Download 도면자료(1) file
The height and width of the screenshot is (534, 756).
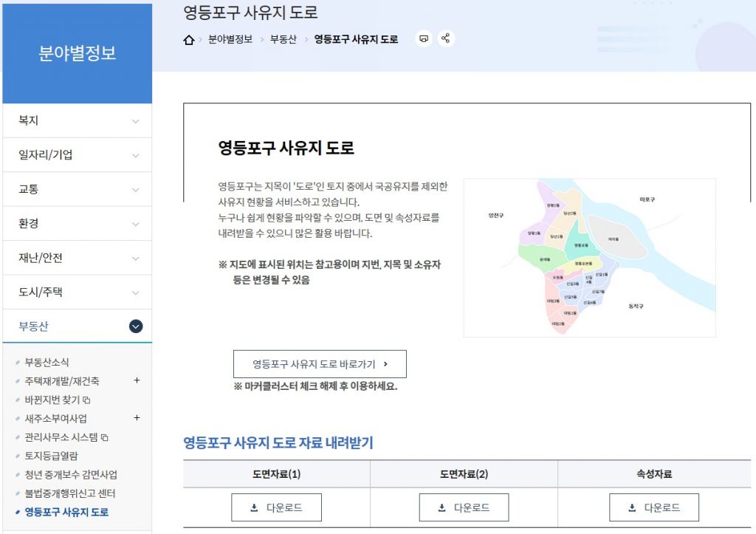pyautogui.click(x=276, y=507)
